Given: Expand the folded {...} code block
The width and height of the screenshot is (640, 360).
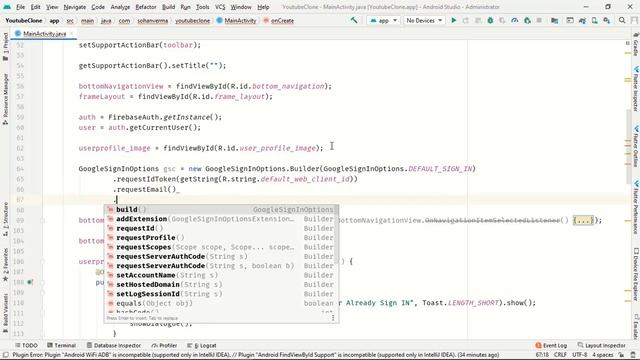Looking at the screenshot, I should point(583,220).
